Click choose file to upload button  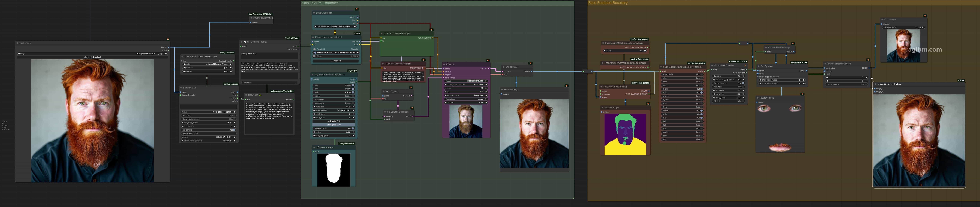point(92,57)
